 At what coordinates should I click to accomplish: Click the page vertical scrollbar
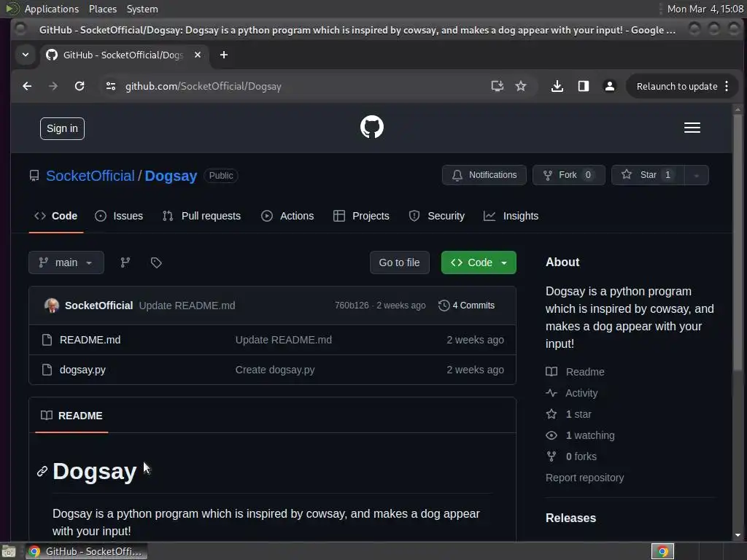pos(738,242)
